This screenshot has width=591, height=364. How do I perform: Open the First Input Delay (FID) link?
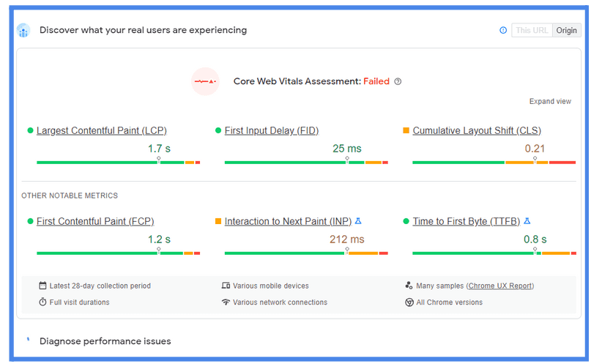point(272,130)
